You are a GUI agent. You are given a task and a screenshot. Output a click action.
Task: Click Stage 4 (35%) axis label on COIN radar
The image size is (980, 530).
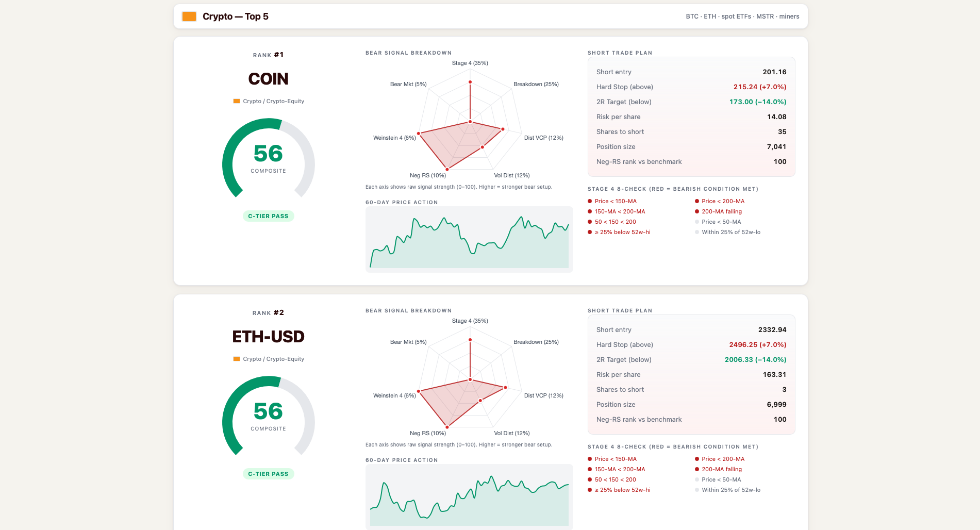point(470,63)
